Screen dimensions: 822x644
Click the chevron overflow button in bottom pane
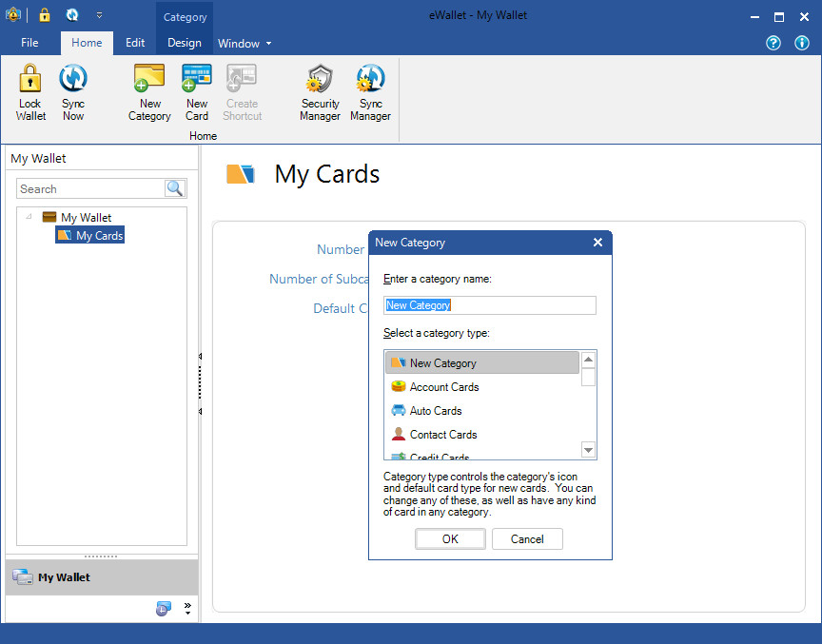pos(187,609)
